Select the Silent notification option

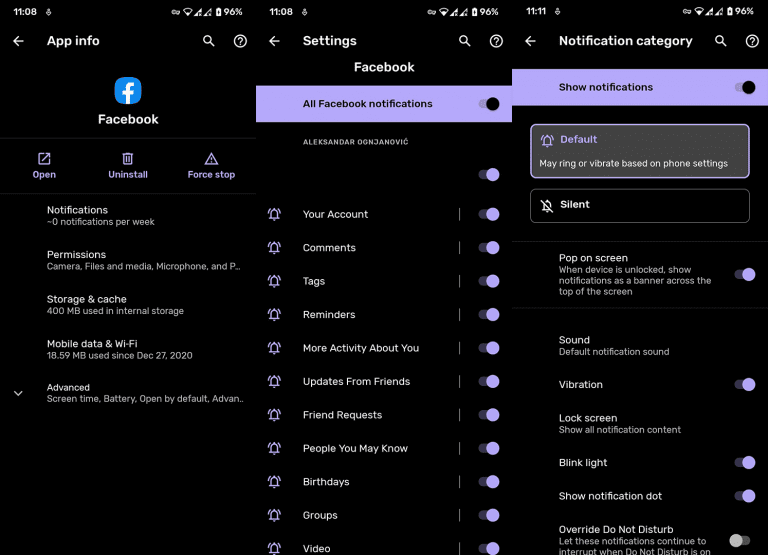tap(640, 206)
